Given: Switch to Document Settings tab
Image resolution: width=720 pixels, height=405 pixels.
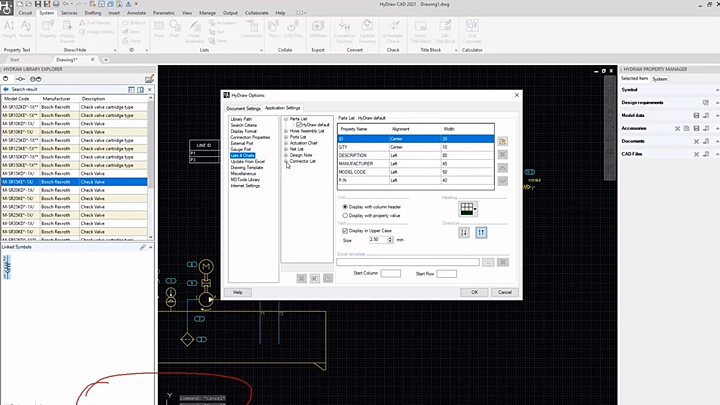Looking at the screenshot, I should [x=243, y=108].
